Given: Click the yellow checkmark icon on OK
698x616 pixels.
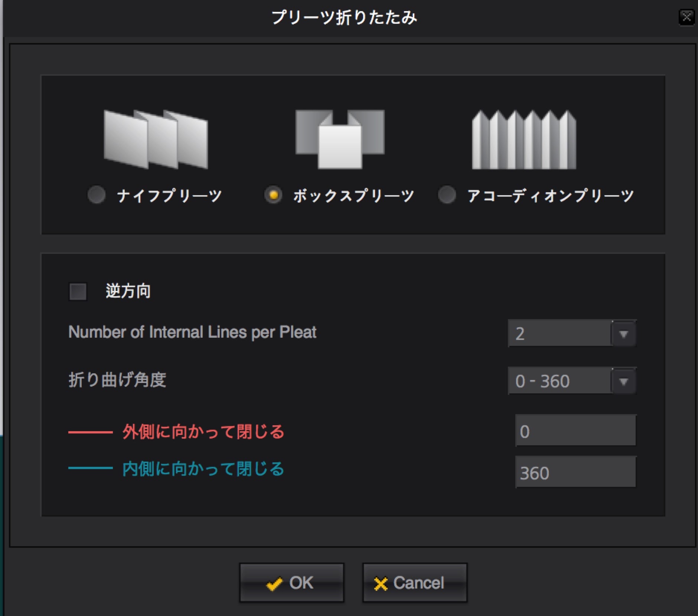Looking at the screenshot, I should pos(274,584).
